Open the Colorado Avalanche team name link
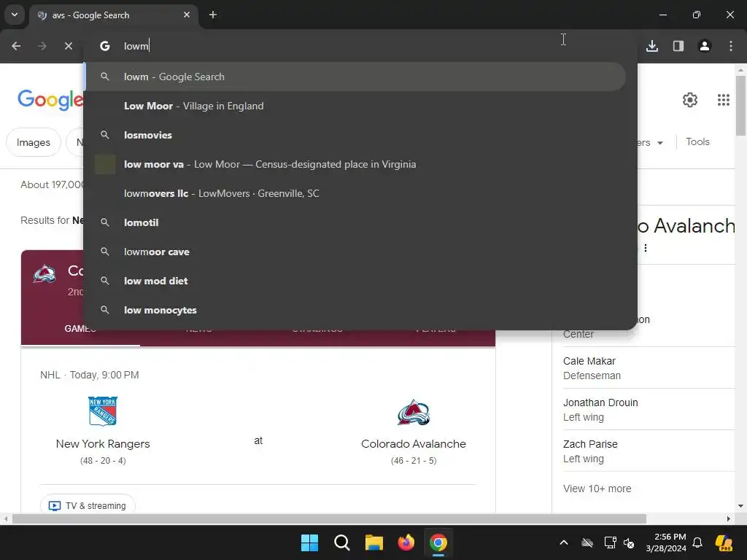The height and width of the screenshot is (560, 747). tap(414, 444)
